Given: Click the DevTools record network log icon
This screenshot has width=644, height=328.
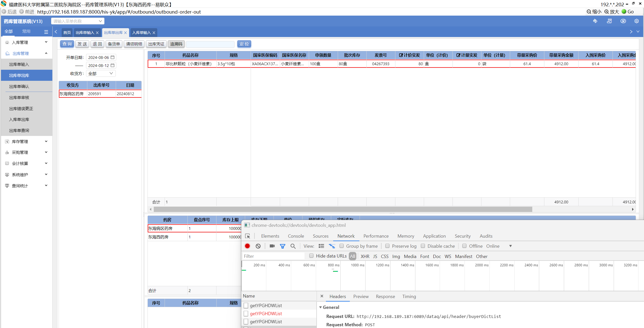Looking at the screenshot, I should click(247, 246).
